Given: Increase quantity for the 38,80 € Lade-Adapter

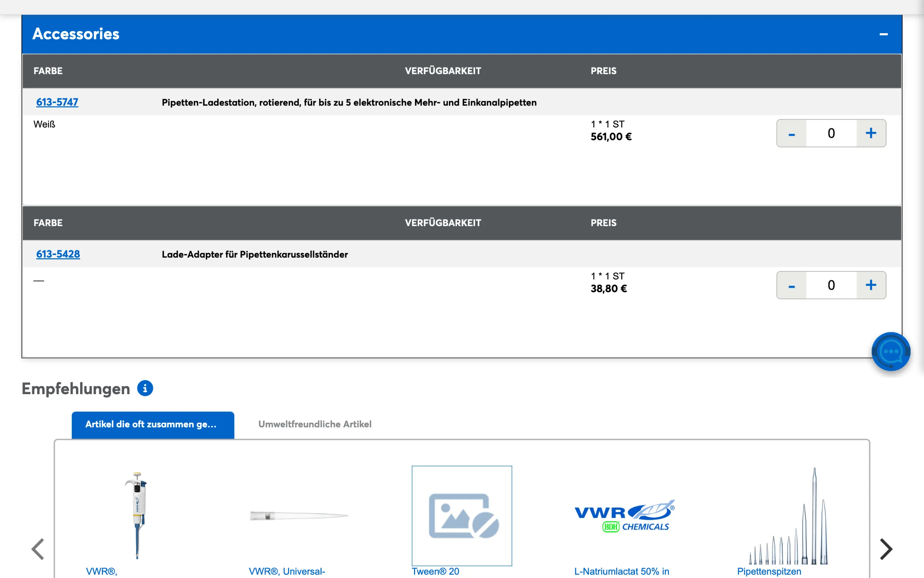Looking at the screenshot, I should [871, 285].
